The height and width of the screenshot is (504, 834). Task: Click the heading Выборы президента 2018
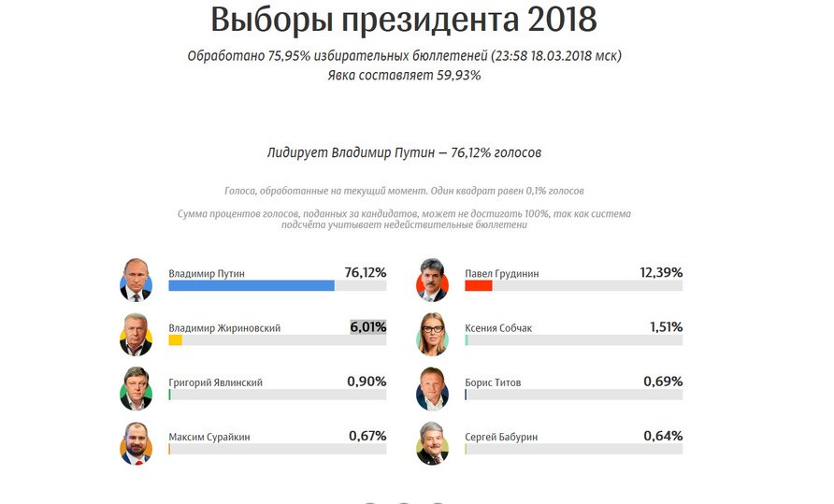point(403,21)
